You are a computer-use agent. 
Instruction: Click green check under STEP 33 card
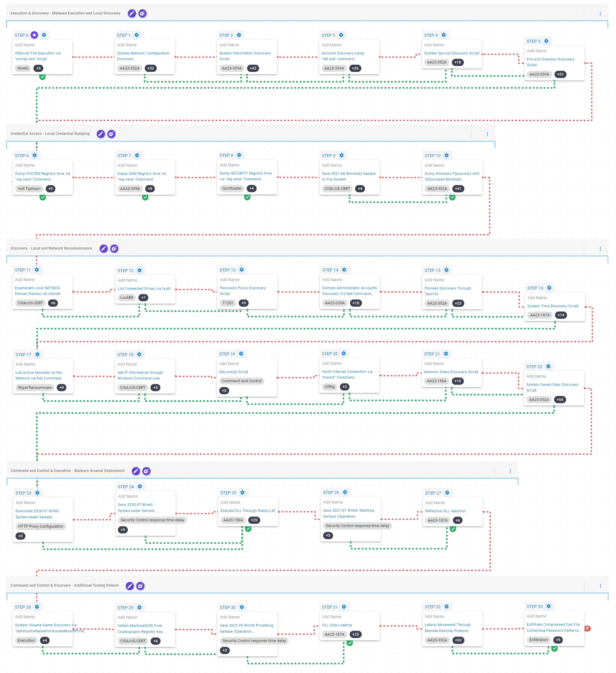pyautogui.click(x=554, y=649)
